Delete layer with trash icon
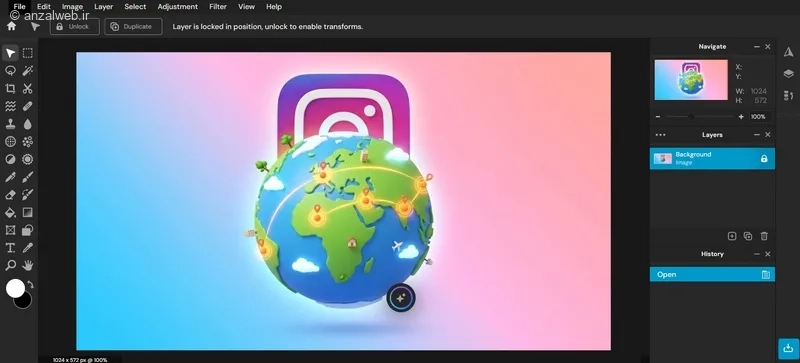 [764, 236]
